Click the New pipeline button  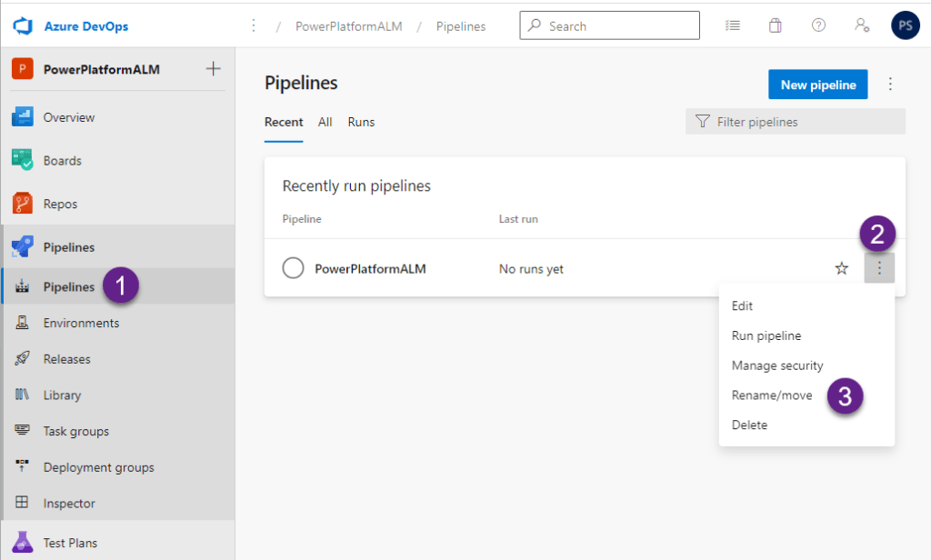(x=817, y=85)
